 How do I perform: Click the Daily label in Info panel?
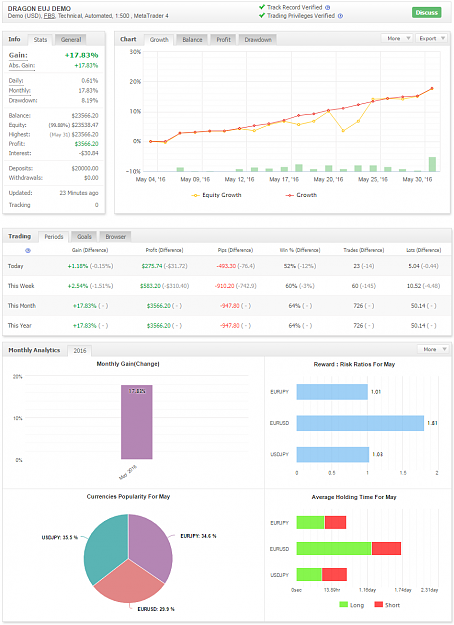coord(16,81)
